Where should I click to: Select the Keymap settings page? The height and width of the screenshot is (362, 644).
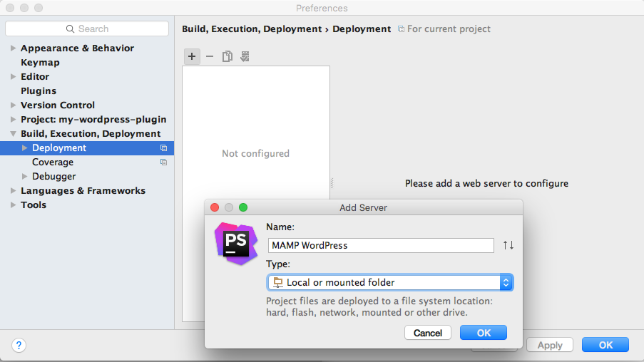[40, 63]
